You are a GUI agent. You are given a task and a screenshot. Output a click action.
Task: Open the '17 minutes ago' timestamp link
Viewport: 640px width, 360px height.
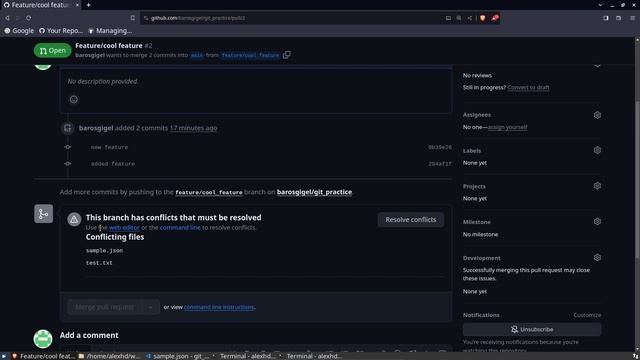point(193,128)
